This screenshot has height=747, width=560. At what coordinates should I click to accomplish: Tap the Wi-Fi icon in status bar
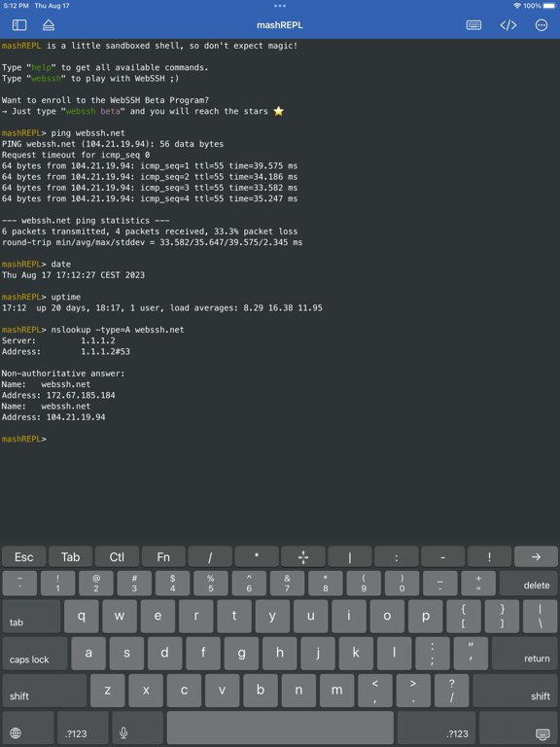click(x=517, y=6)
